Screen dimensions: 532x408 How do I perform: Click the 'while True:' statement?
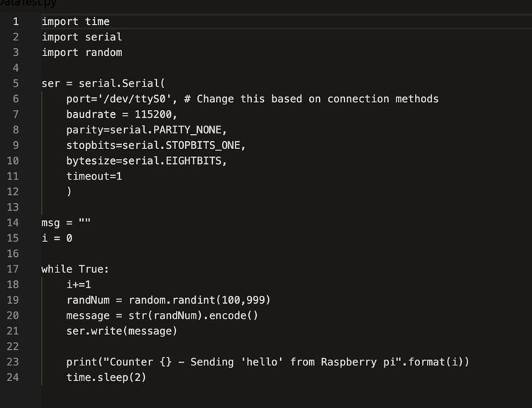click(x=75, y=269)
